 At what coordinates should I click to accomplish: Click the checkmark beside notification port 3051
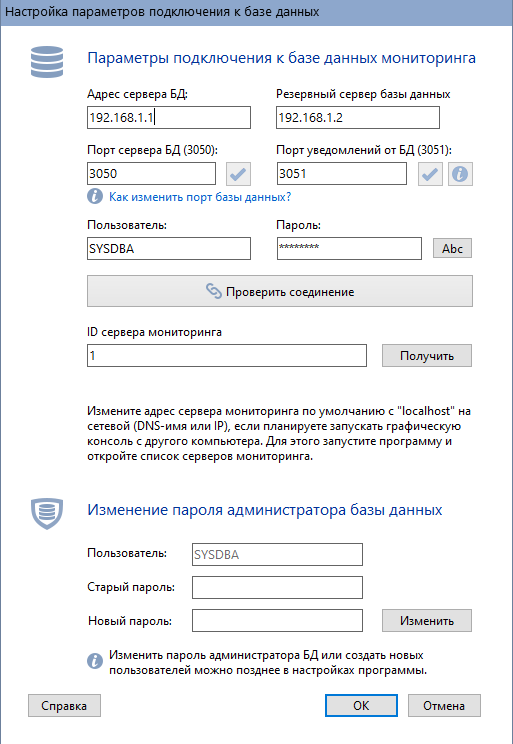tap(430, 174)
